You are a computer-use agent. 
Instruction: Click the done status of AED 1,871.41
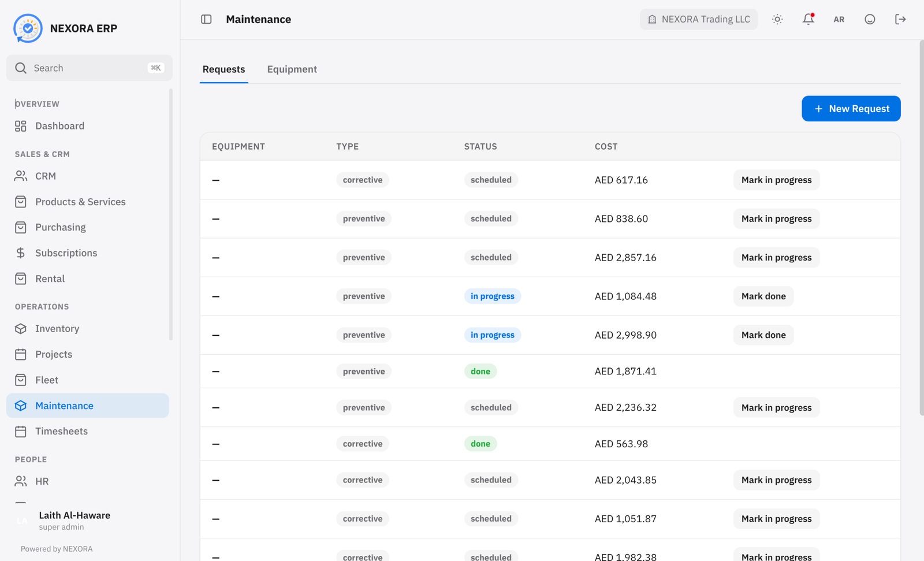[480, 371]
